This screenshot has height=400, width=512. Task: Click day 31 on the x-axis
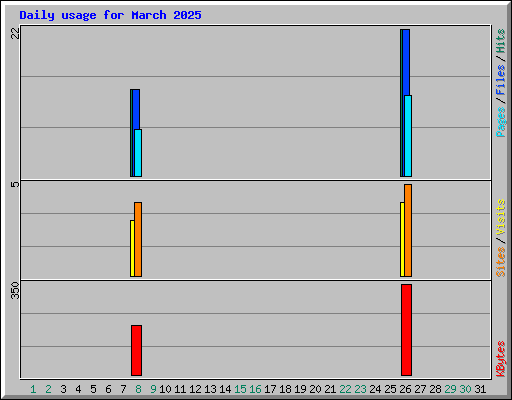point(480,389)
